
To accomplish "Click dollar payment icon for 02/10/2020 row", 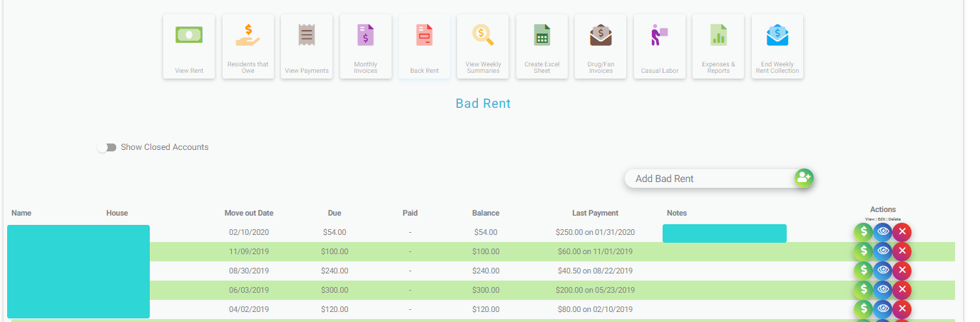I will (x=864, y=232).
